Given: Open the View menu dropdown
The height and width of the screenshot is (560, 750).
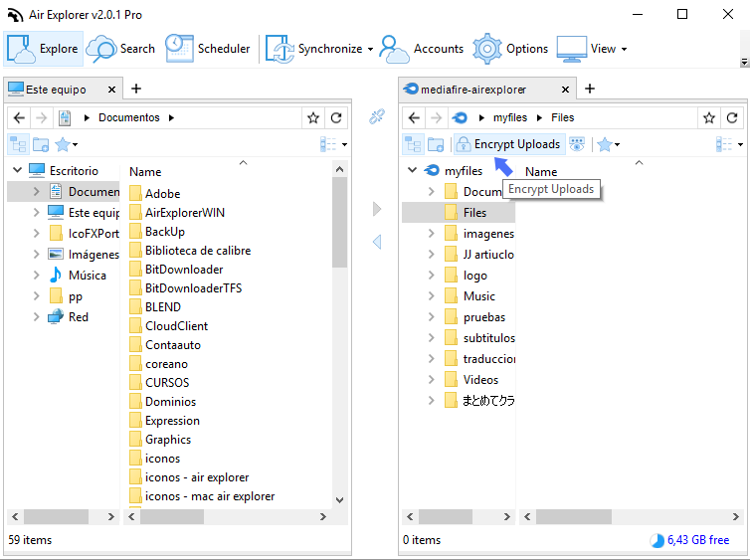Looking at the screenshot, I should (x=624, y=50).
